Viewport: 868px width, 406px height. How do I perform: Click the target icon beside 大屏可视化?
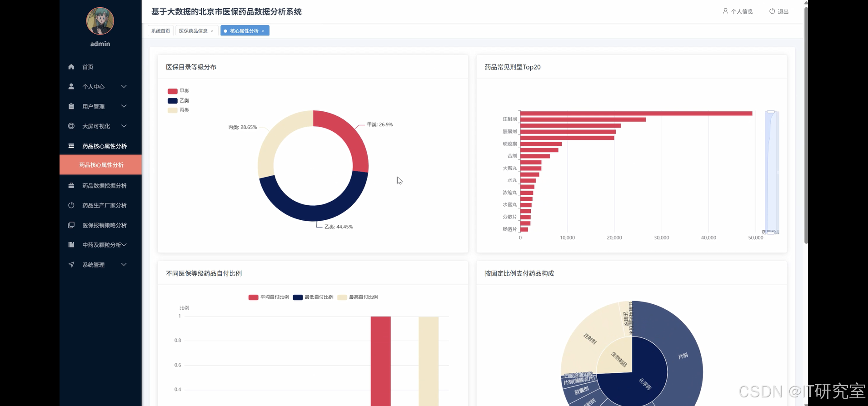[71, 126]
